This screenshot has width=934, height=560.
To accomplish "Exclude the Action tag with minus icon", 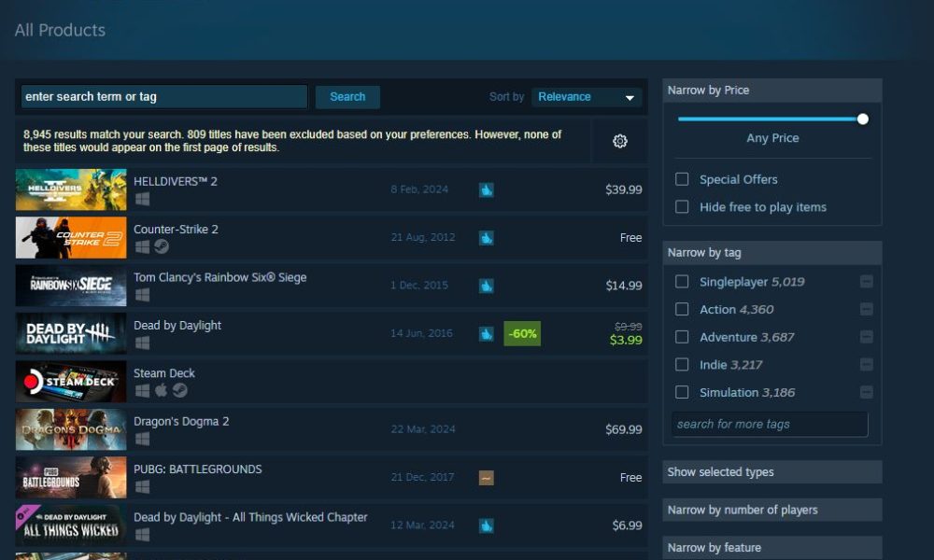I will 867,310.
